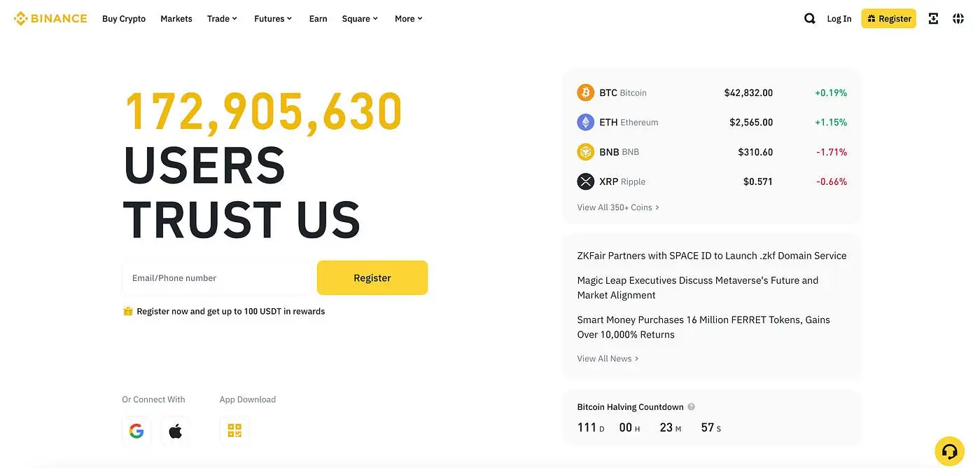The width and height of the screenshot is (980, 468).
Task: Click the Binance logo
Action: pyautogui.click(x=50, y=18)
